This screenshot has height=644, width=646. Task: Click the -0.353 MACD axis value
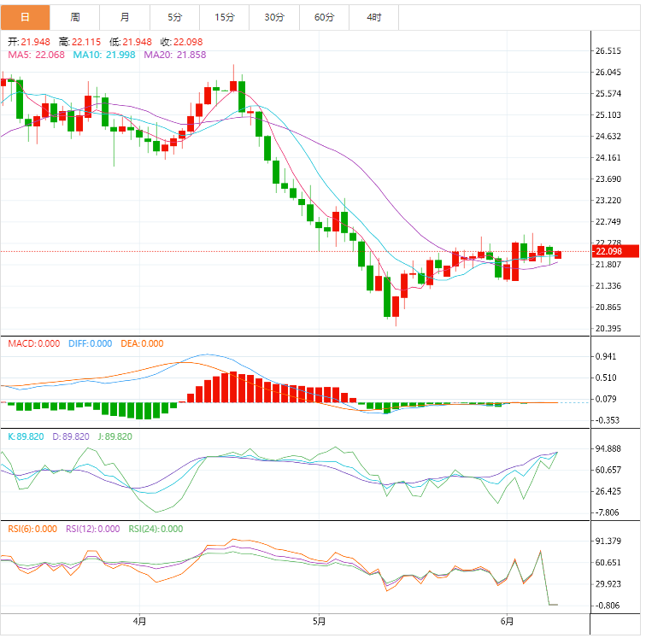click(606, 421)
